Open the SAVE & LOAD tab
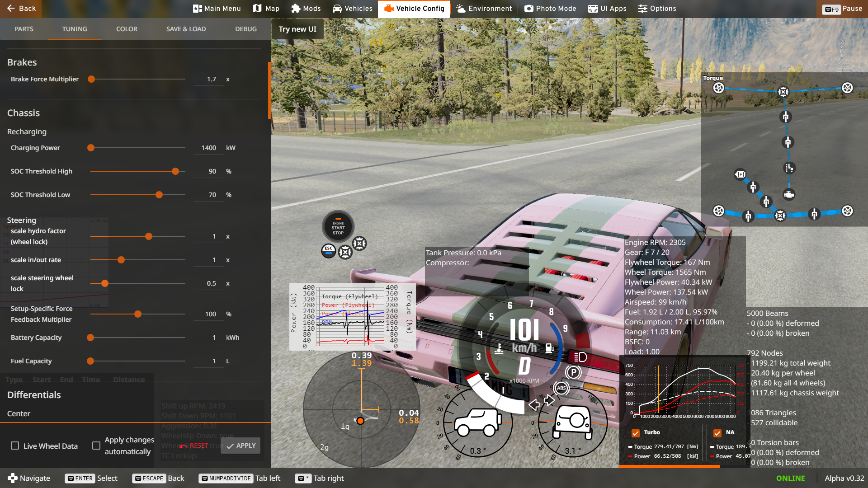Viewport: 868px width, 488px height. 186,29
